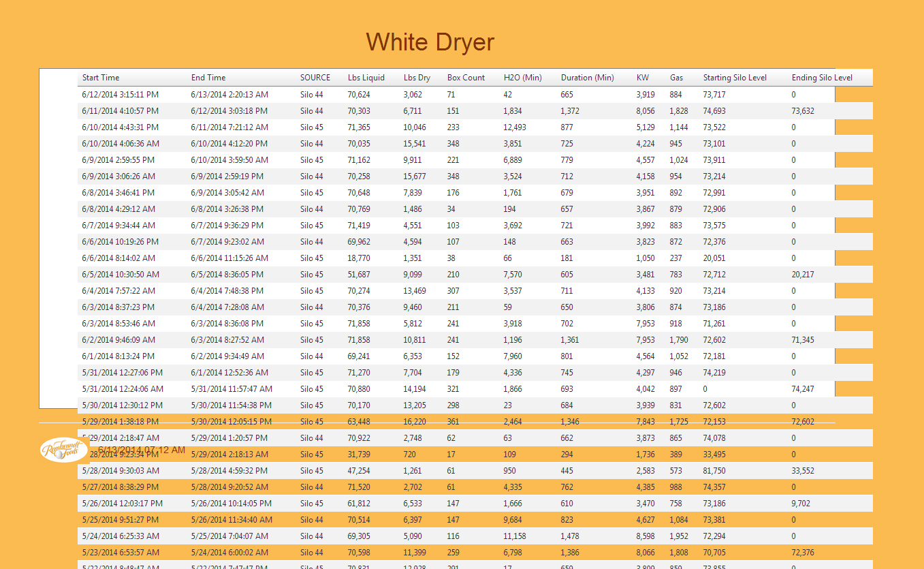Select Lbs Liquid value 51,687
The width and height of the screenshot is (924, 569).
[x=359, y=275]
